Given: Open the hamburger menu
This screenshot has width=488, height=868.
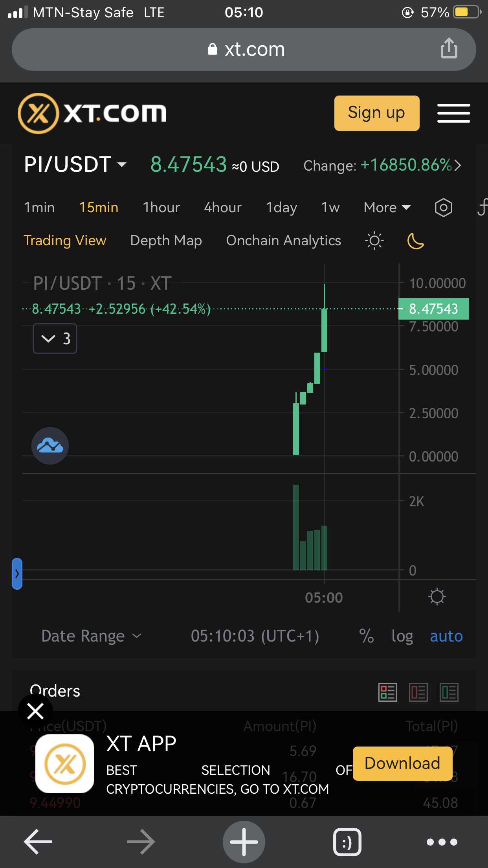Looking at the screenshot, I should (453, 113).
